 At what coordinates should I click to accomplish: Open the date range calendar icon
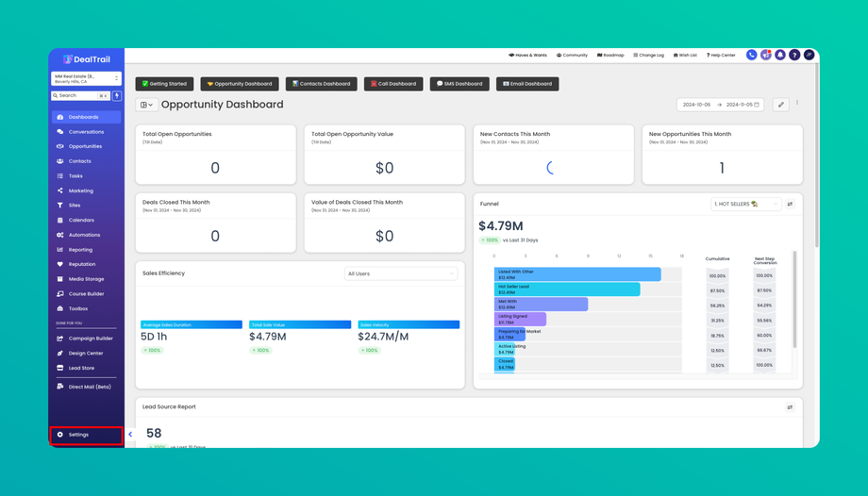(757, 105)
